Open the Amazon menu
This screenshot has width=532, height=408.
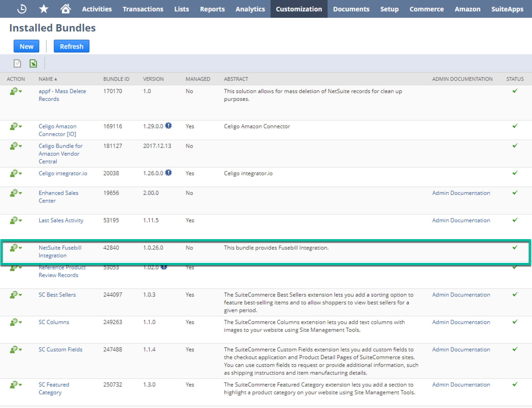pyautogui.click(x=468, y=9)
